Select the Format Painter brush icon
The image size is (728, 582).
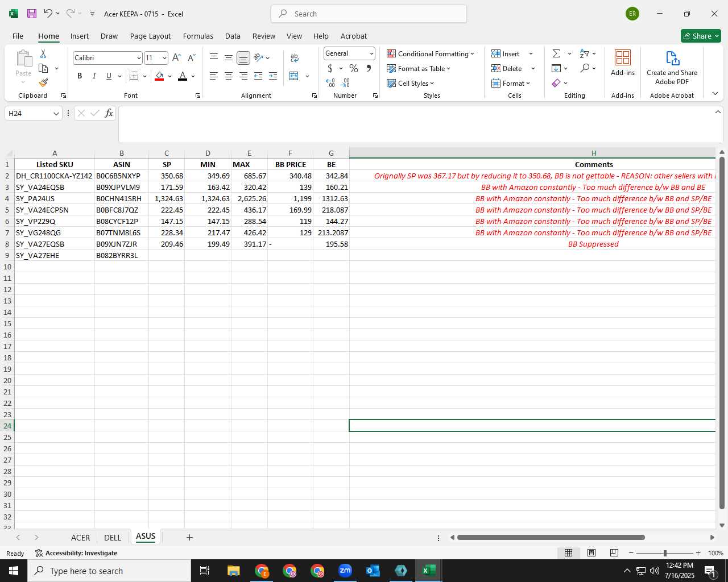coord(43,83)
